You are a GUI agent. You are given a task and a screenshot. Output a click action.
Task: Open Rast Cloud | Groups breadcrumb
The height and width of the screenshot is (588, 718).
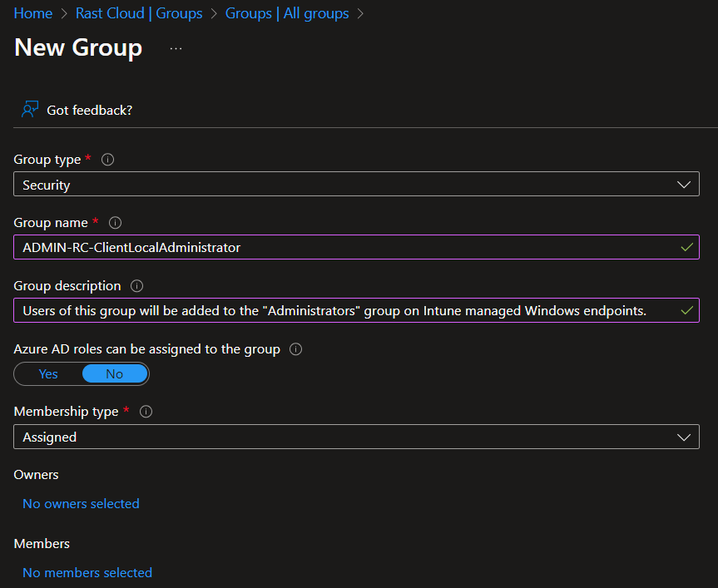click(x=139, y=13)
